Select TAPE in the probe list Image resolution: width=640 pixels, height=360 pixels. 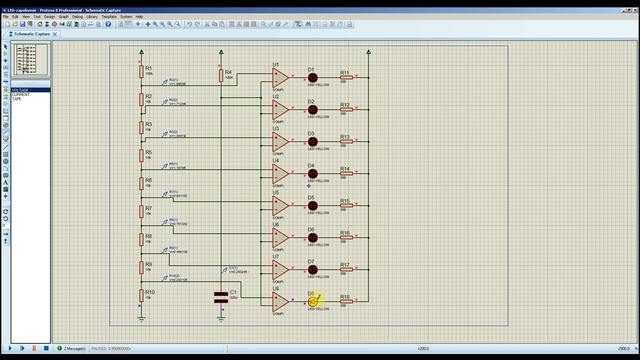coord(31,99)
